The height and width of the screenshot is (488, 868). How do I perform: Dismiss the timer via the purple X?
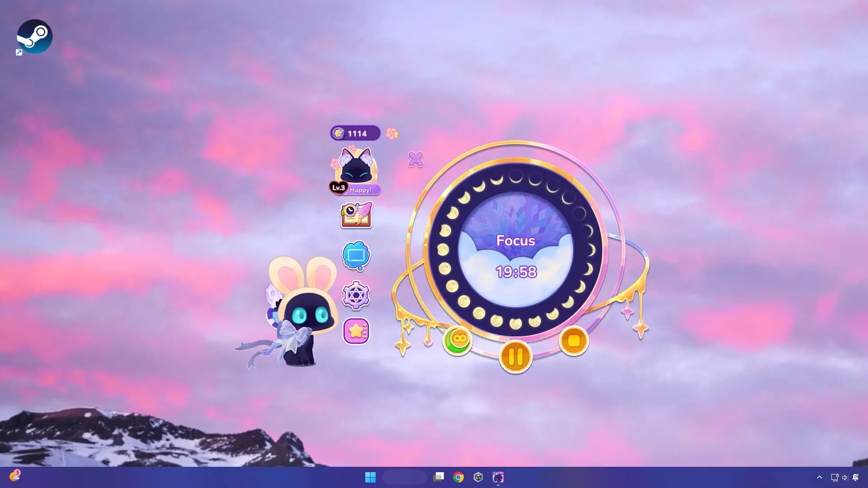[415, 160]
